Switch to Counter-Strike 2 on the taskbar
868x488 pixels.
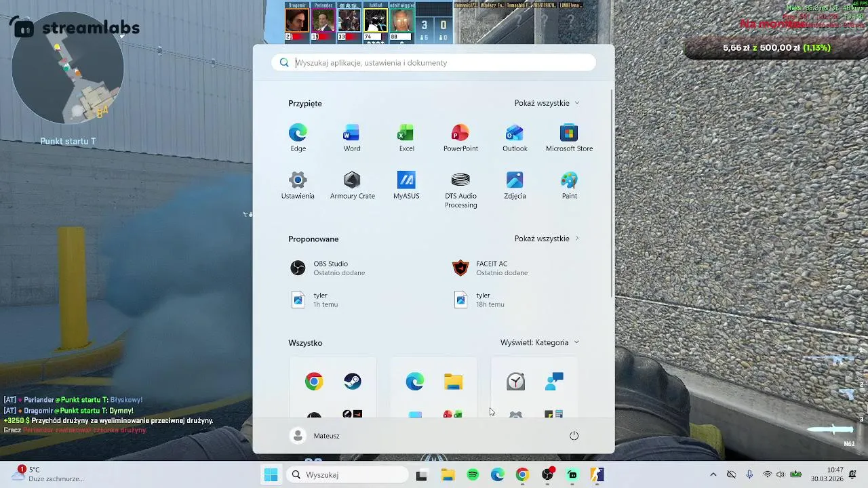pyautogui.click(x=597, y=474)
